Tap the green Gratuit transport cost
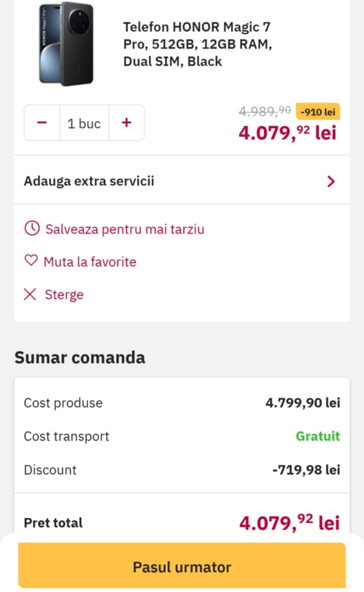 [x=318, y=436]
